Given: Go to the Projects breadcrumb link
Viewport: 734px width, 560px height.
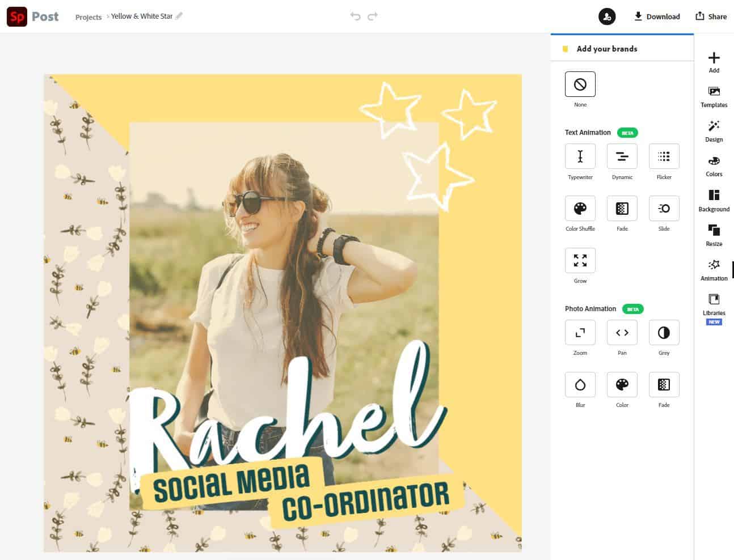Looking at the screenshot, I should [x=88, y=17].
